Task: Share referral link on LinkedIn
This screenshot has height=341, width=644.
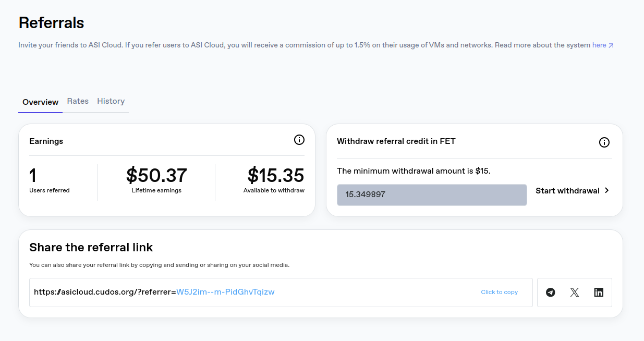Action: [x=598, y=293]
